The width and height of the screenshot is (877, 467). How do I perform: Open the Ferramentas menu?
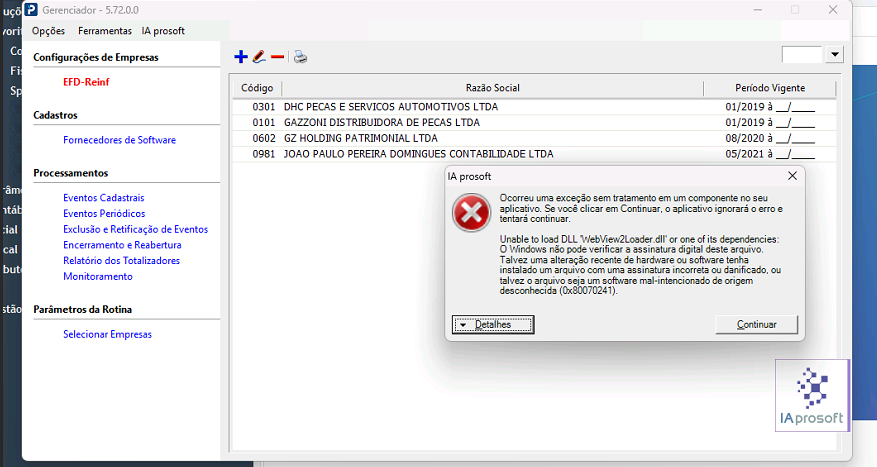point(105,31)
